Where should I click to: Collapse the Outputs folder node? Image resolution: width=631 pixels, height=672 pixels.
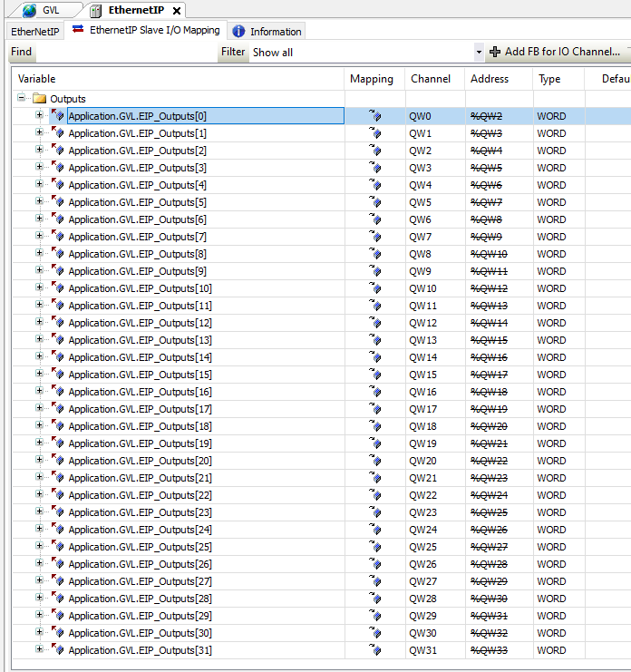pos(21,98)
